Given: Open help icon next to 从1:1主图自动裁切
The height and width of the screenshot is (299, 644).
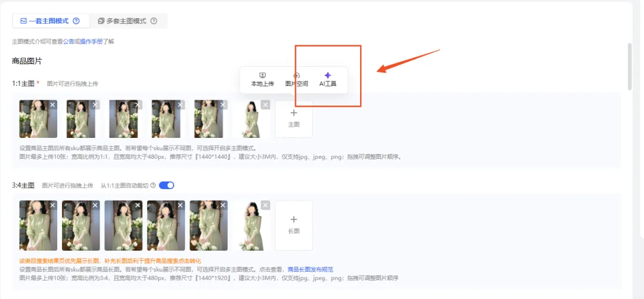Looking at the screenshot, I should coord(153,186).
